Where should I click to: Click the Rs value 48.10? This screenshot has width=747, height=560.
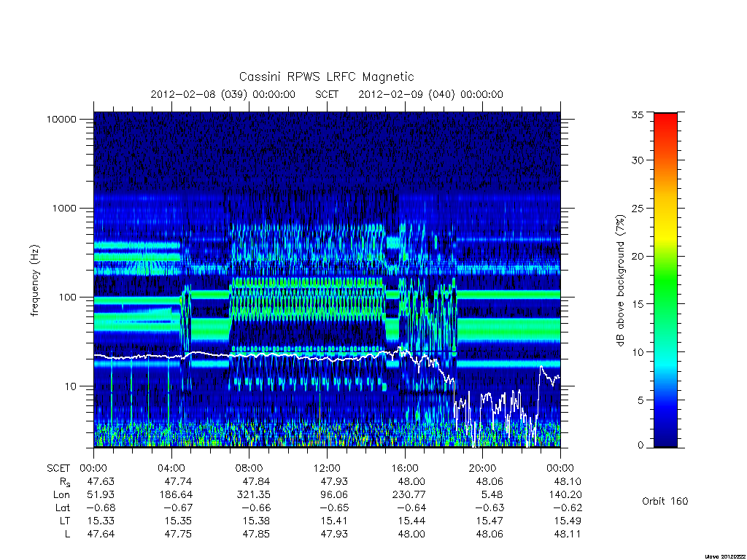[568, 481]
